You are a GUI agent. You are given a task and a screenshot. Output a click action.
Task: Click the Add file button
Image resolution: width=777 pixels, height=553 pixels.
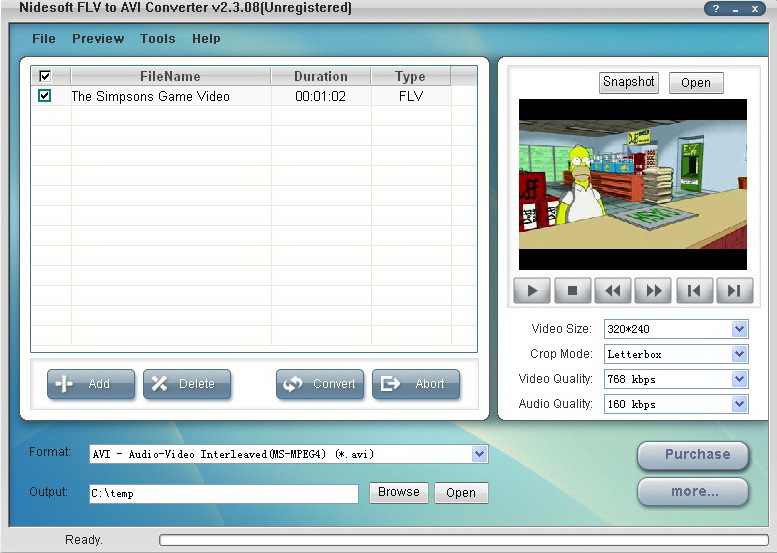tap(91, 384)
